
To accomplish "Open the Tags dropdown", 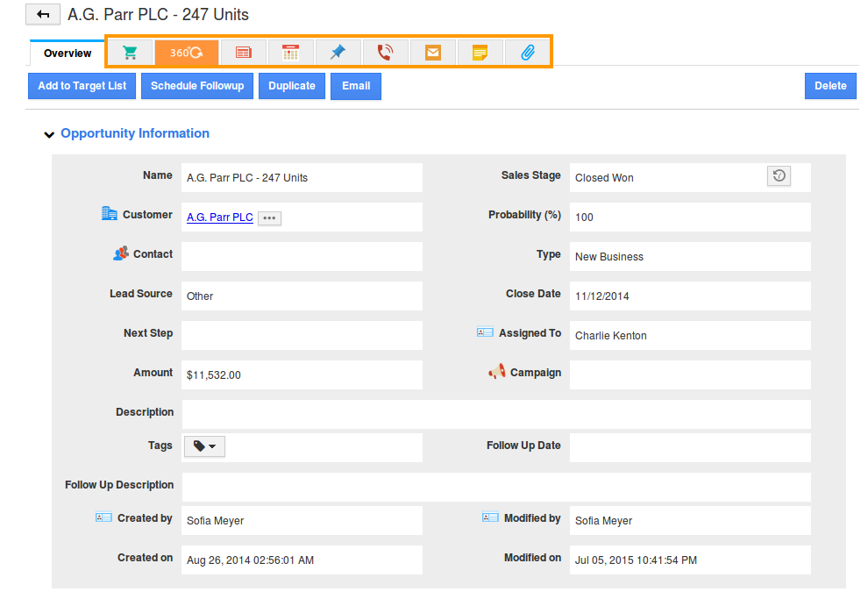I will pyautogui.click(x=205, y=446).
